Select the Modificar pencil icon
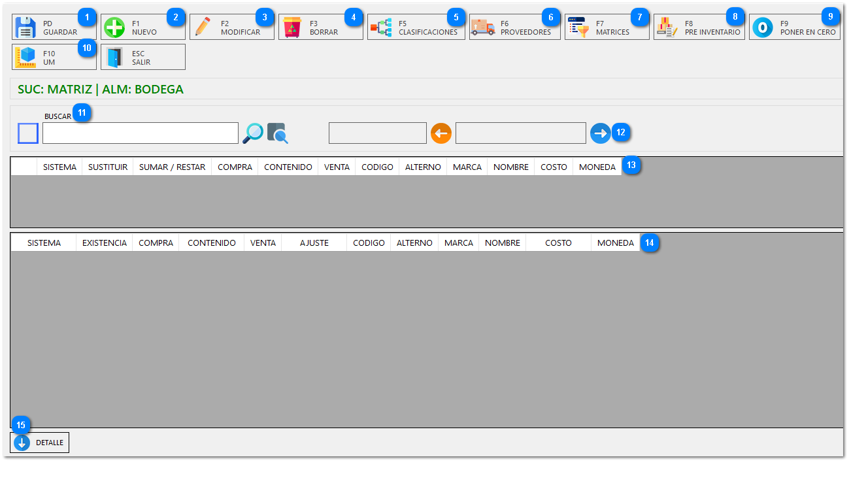 pos(203,27)
